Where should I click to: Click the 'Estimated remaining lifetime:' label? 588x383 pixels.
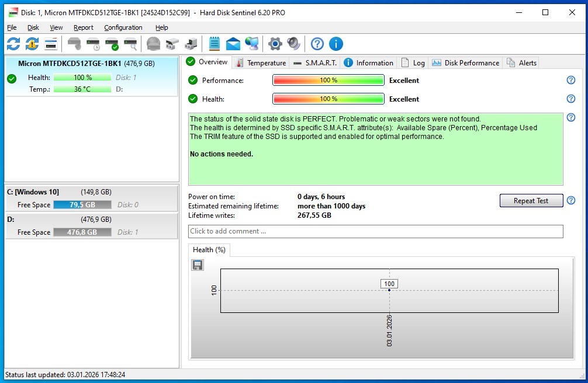click(x=233, y=206)
